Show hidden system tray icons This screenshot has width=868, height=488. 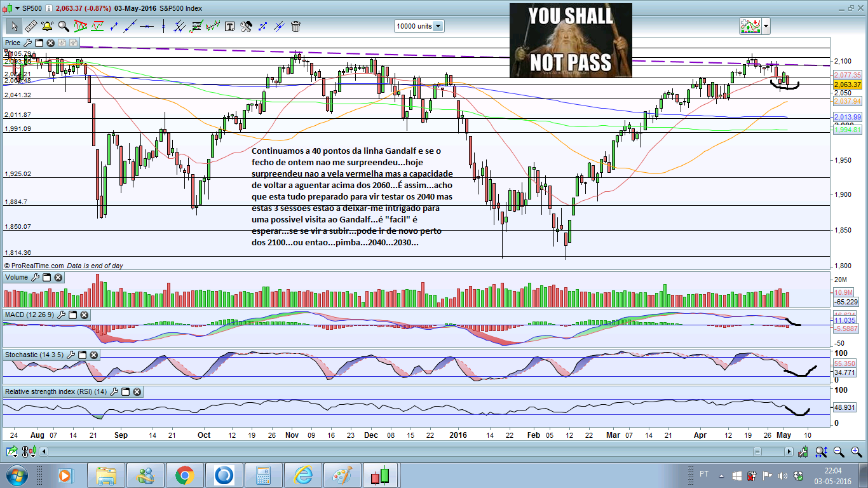[722, 475]
